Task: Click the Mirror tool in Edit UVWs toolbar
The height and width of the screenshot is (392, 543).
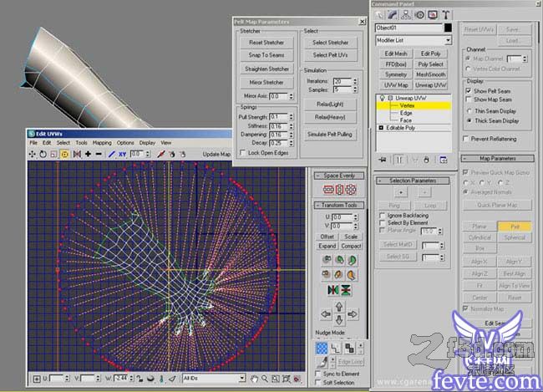Action: tap(77, 155)
